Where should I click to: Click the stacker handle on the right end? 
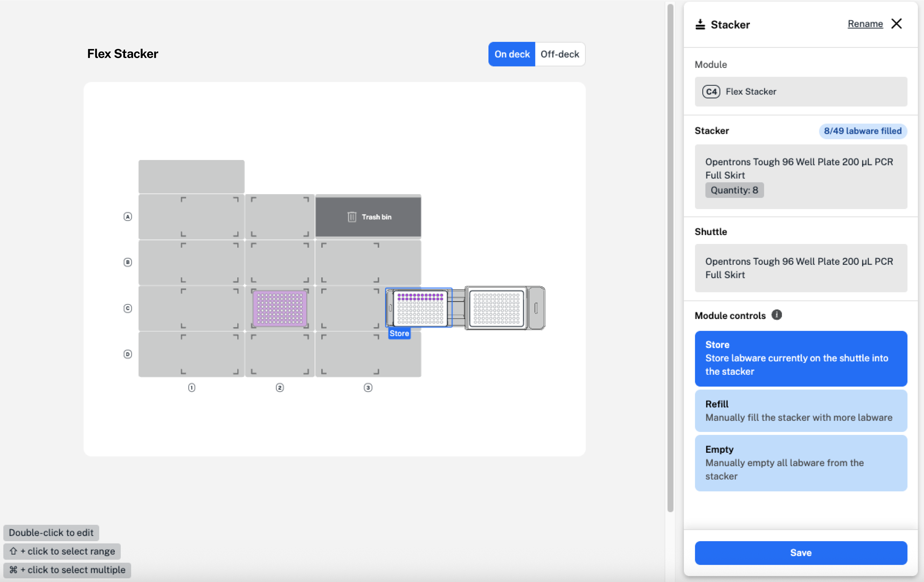point(536,308)
